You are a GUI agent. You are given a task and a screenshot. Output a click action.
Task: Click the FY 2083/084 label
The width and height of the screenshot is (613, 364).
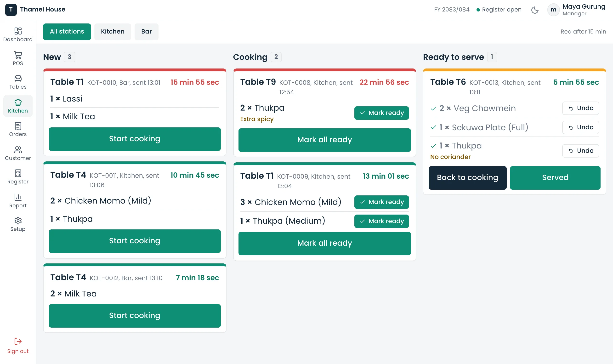point(452,10)
